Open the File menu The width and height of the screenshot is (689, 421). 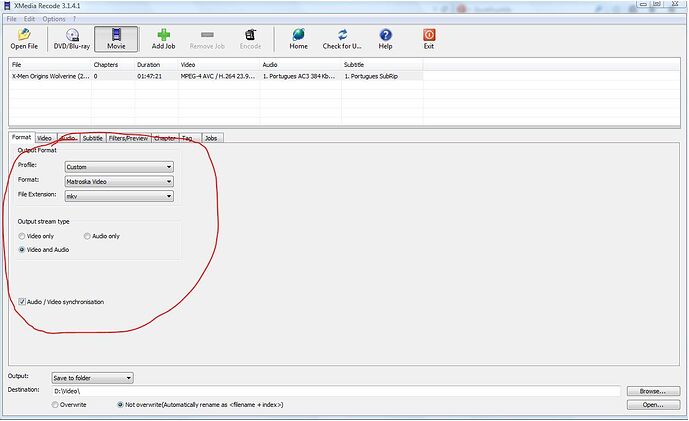(12, 19)
